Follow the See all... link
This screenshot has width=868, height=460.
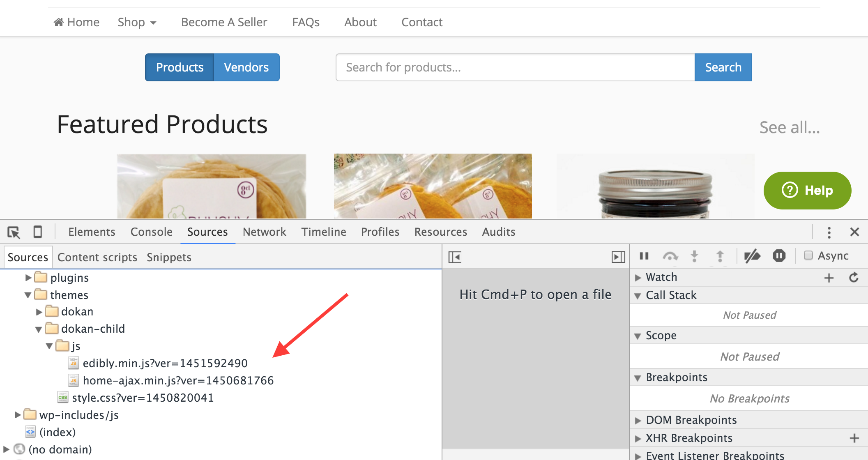(789, 128)
